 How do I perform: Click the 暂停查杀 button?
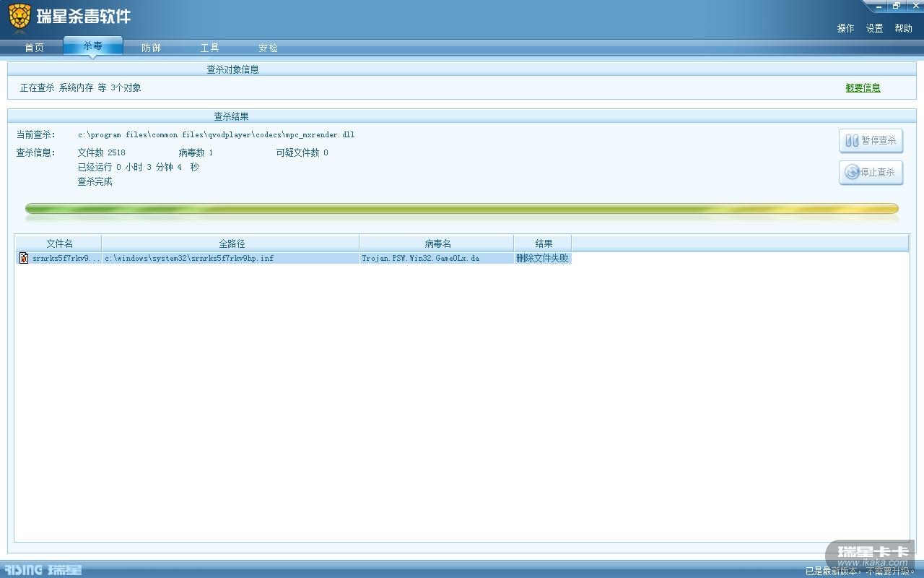point(871,141)
